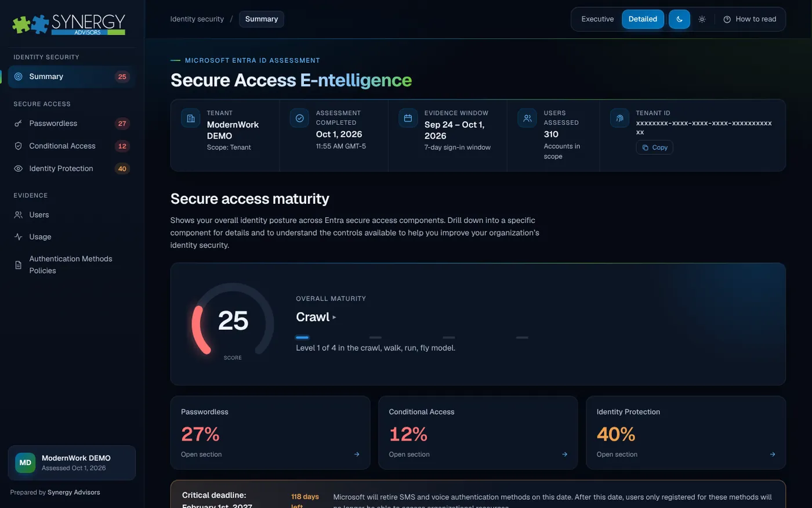Copy the tenant ID

coord(654,147)
